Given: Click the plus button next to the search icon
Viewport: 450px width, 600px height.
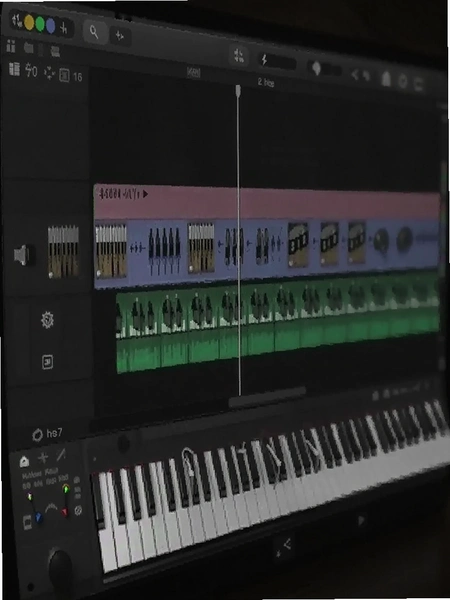Looking at the screenshot, I should [x=119, y=36].
